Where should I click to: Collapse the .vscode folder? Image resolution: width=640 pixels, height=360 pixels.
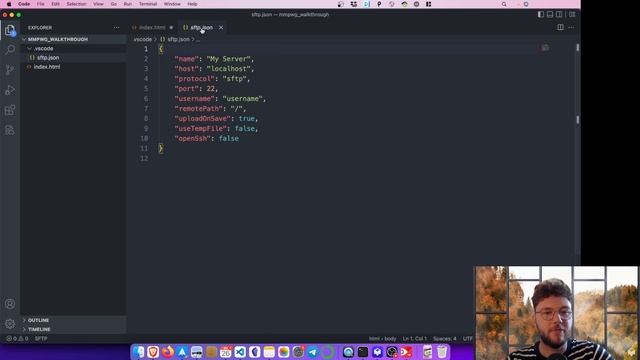[x=44, y=49]
